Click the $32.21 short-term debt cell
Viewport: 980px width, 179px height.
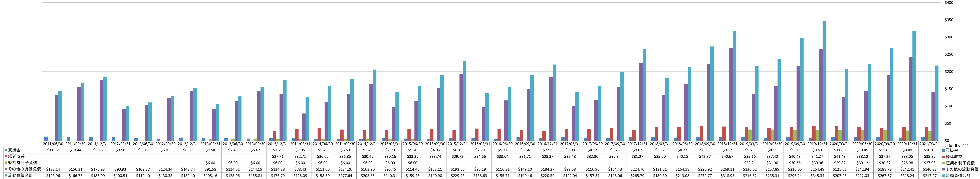pyautogui.click(x=750, y=163)
